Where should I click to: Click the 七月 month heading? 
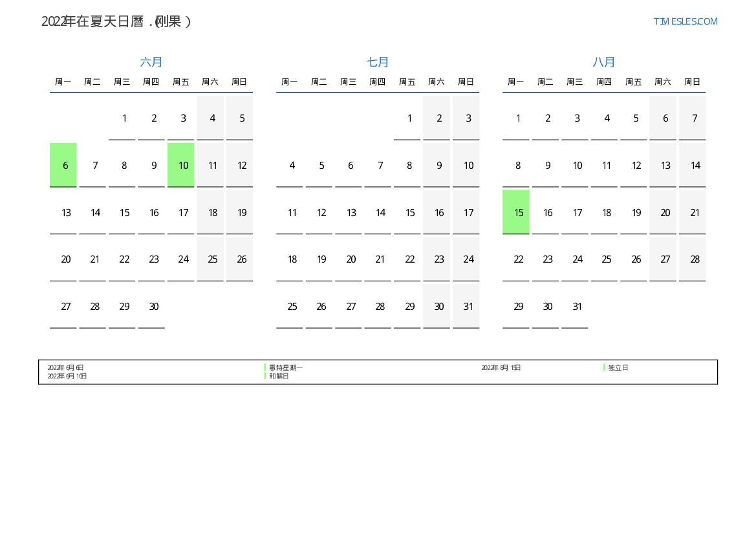[x=378, y=62]
